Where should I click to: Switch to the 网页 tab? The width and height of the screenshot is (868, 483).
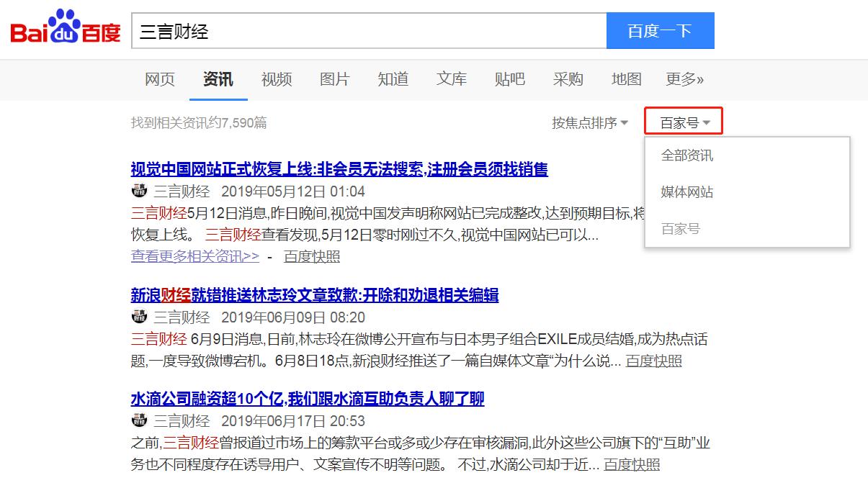160,79
